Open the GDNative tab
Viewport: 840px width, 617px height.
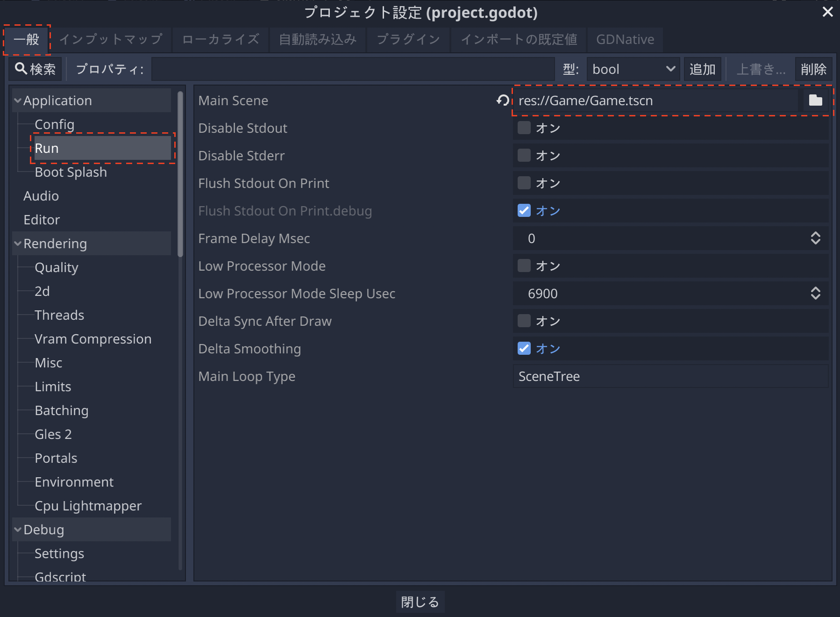[x=625, y=40]
